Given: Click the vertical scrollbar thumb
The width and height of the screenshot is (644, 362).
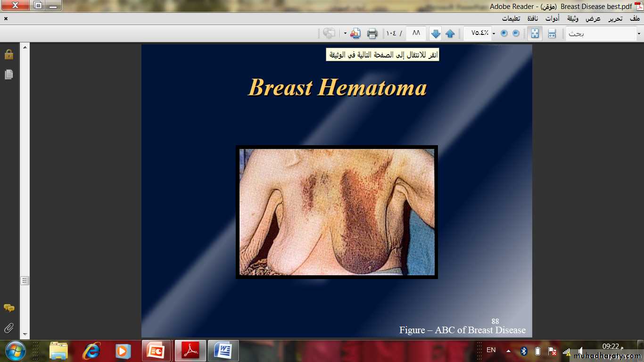Looking at the screenshot, I should point(25,280).
